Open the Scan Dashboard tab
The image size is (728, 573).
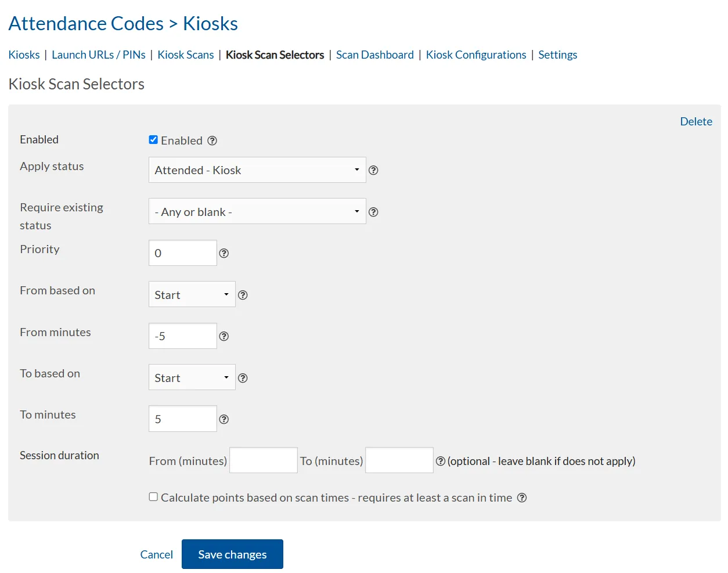tap(375, 55)
